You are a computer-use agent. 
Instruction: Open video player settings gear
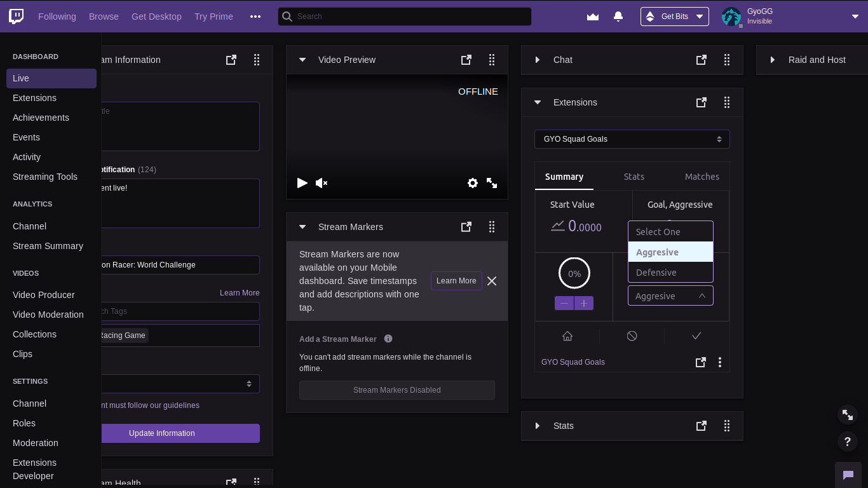point(473,183)
